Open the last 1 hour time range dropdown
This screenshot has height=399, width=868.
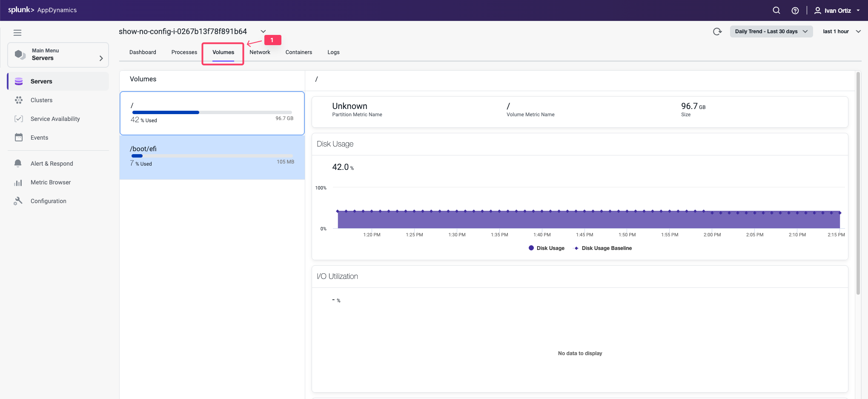[x=841, y=31]
